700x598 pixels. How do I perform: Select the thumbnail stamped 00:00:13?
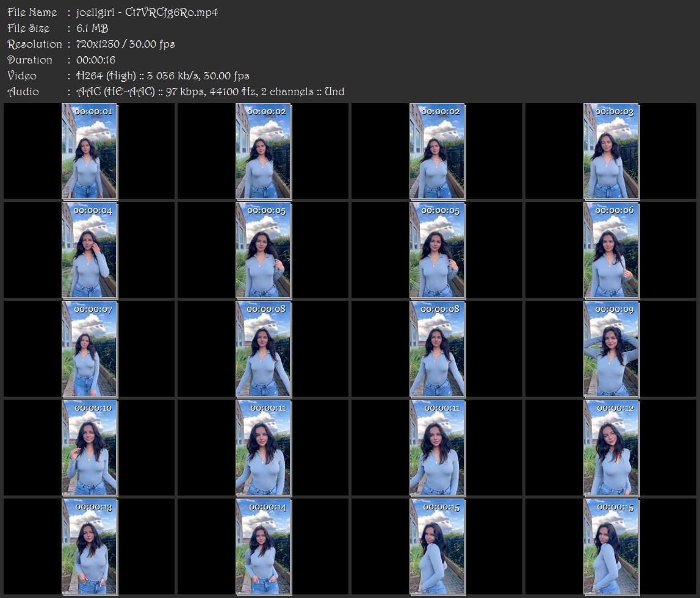point(89,547)
